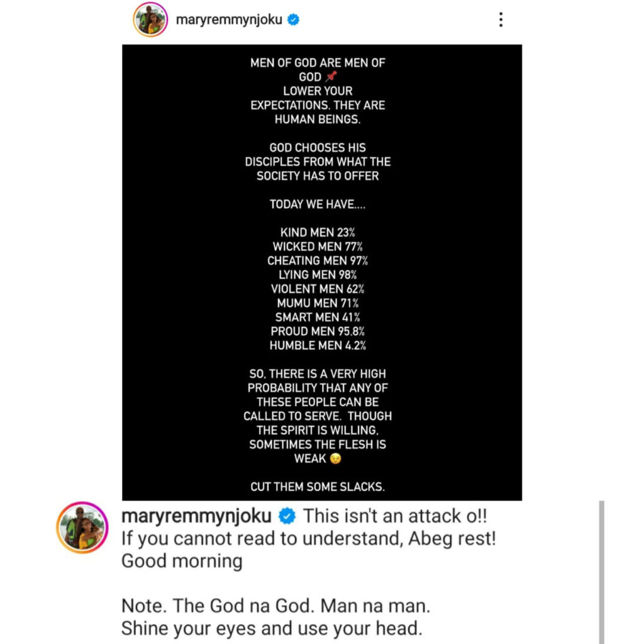Image resolution: width=644 pixels, height=644 pixels.
Task: Click the "MEN OF GOD ARE MEN OF" headline
Action: pos(318,62)
